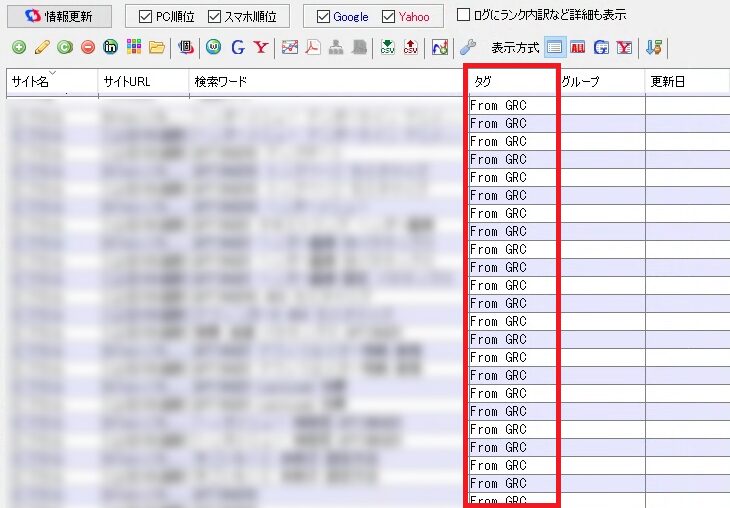
Task: Uncheck the Google checkbox
Action: point(323,17)
